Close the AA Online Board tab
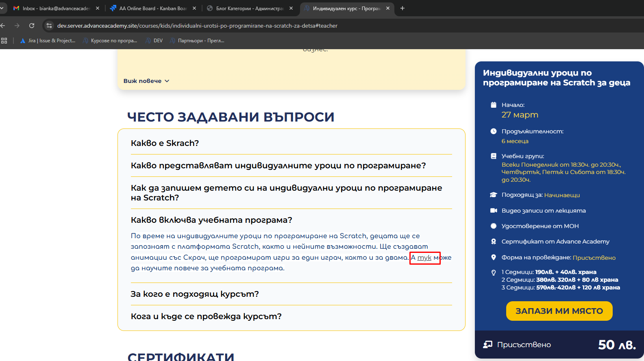The image size is (644, 361). click(x=194, y=8)
